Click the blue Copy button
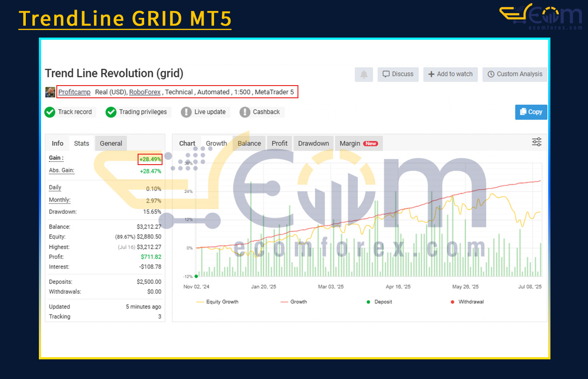The image size is (588, 379). (x=531, y=112)
